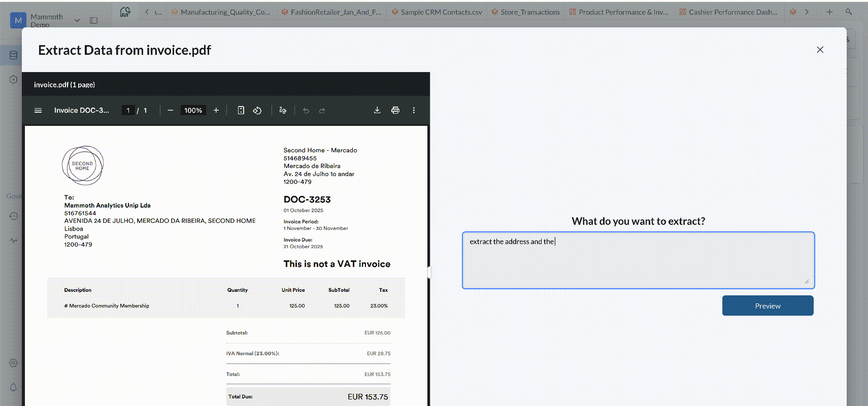Open the hexagon icon in left sidebar
The width and height of the screenshot is (868, 406).
point(13,79)
